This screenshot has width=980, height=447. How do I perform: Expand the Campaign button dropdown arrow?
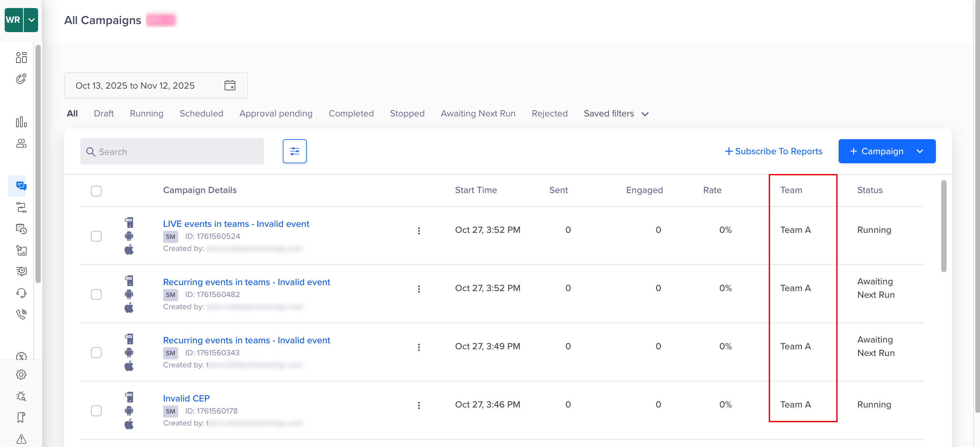coord(920,151)
